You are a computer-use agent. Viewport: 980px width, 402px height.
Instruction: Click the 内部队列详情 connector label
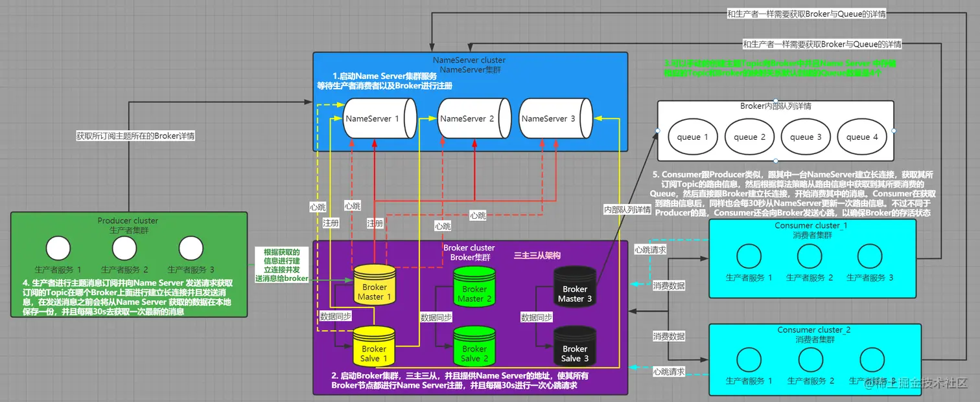627,210
